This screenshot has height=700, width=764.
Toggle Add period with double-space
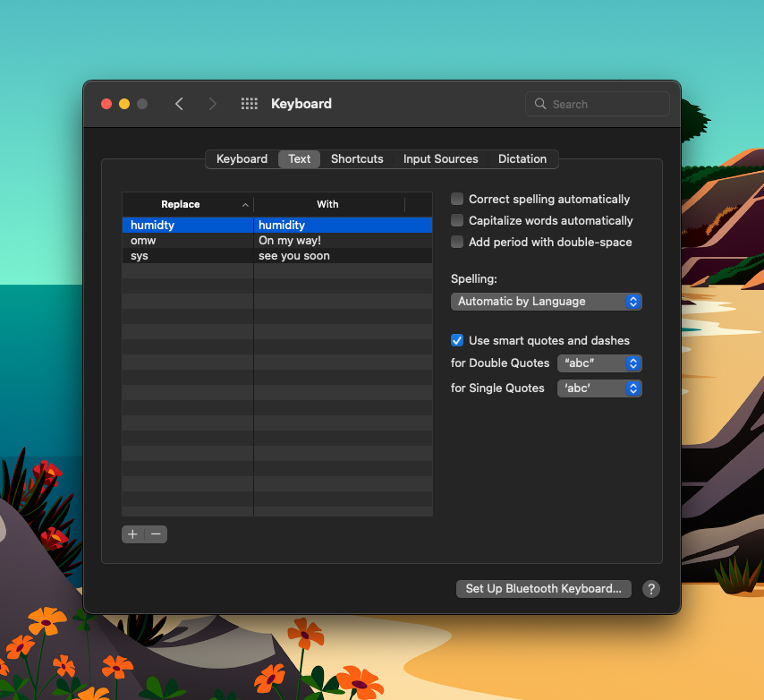coord(457,243)
